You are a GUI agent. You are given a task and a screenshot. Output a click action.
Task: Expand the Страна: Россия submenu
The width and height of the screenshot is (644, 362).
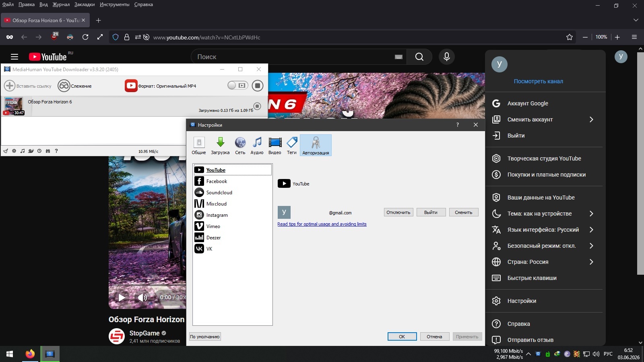591,262
